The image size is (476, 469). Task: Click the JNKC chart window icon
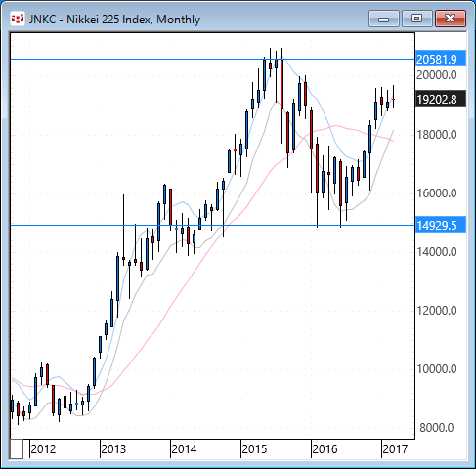point(18,19)
